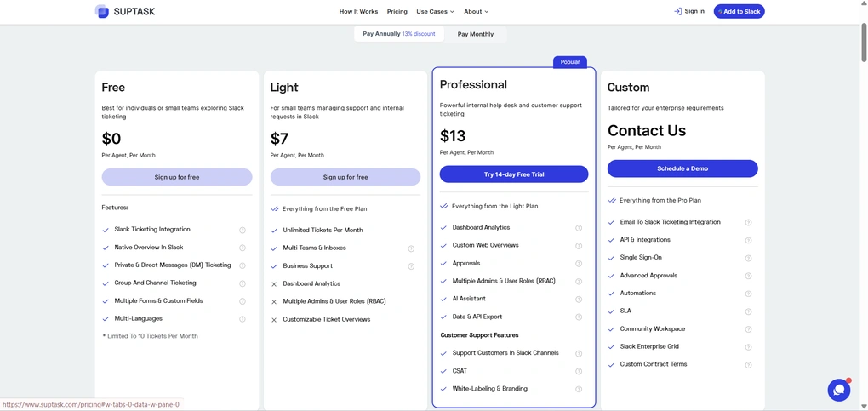Click 'Limited To 10 Tickets Per Month' note
This screenshot has height=411, width=868.
point(150,336)
